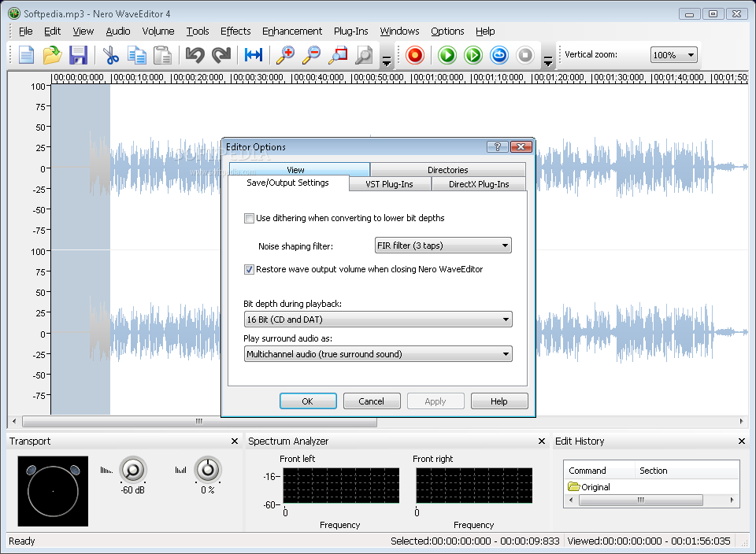Open transport toolbar overflow options arrow

click(548, 61)
